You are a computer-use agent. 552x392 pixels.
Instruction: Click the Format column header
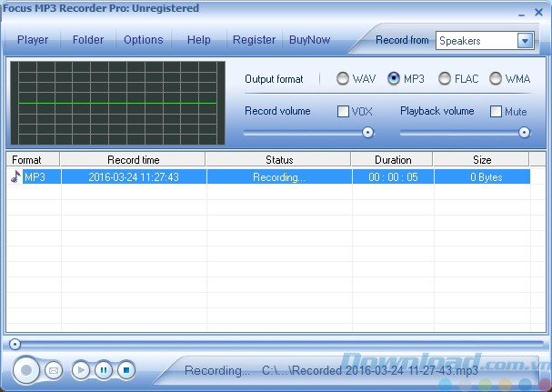click(33, 159)
